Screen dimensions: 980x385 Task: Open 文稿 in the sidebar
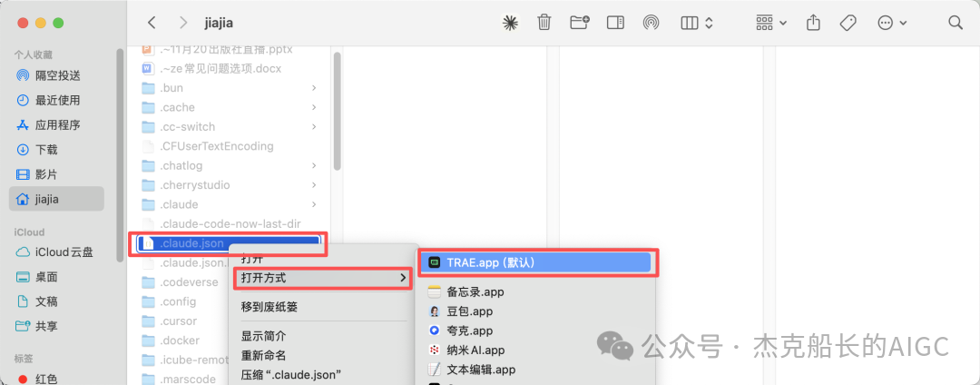click(x=57, y=301)
